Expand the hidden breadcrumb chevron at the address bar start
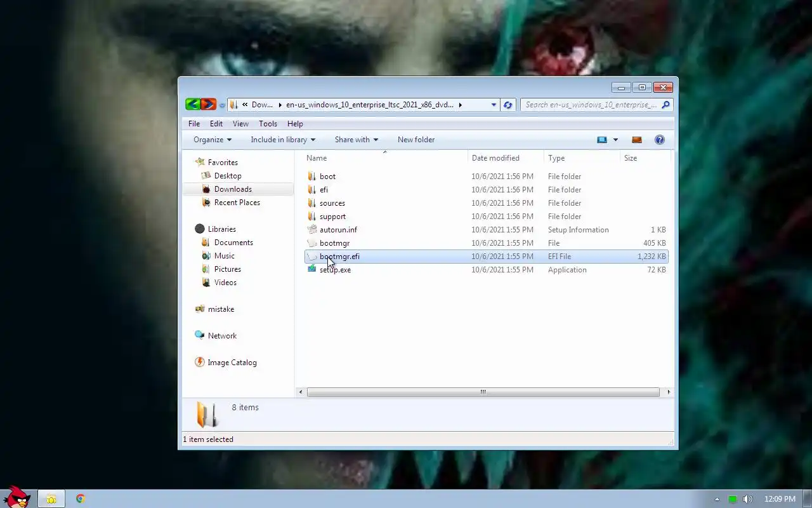Viewport: 812px width, 508px height. [x=245, y=105]
